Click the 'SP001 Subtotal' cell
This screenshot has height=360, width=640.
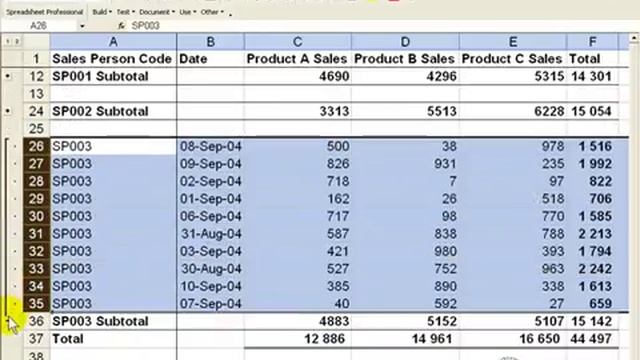113,76
